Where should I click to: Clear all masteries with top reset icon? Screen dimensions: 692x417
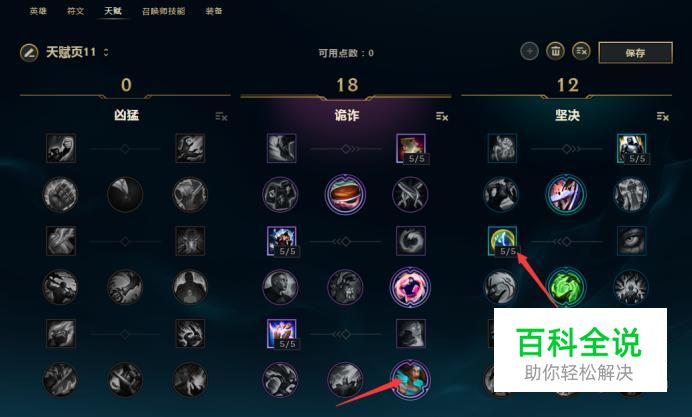(x=581, y=52)
